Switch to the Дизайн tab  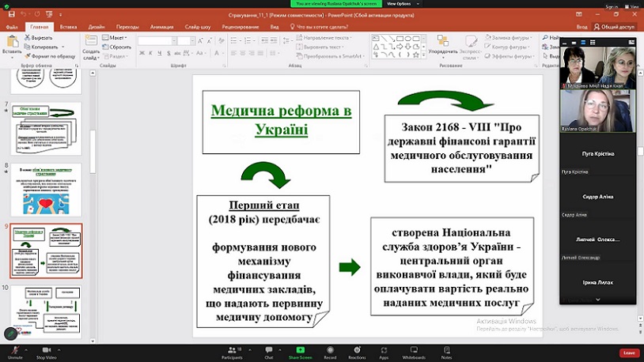pyautogui.click(x=97, y=27)
